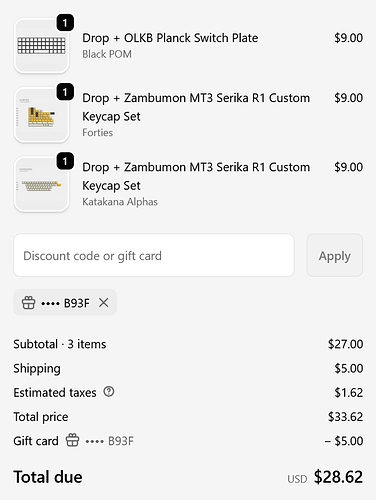Click the Estimated taxes label
Viewport: 376px width, 500px height.
pos(55,393)
